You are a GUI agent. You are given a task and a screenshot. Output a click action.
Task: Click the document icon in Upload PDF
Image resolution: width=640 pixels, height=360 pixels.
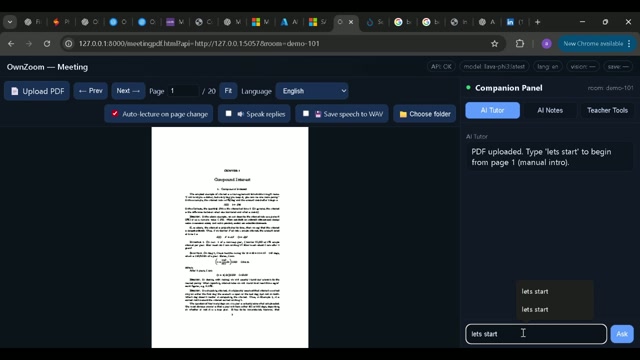pos(15,91)
